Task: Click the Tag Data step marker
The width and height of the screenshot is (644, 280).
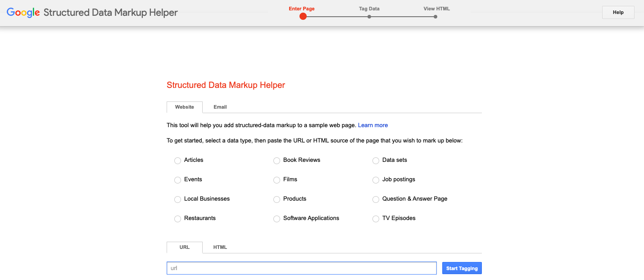Action: 369,17
